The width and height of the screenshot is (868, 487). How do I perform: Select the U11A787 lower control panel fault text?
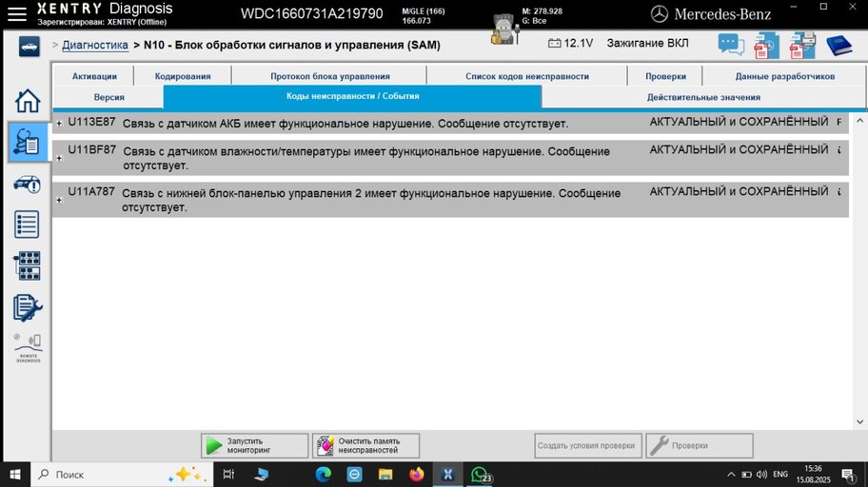(371, 201)
